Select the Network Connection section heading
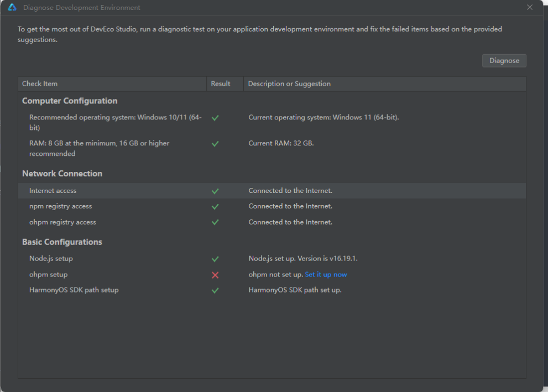Image resolution: width=548 pixels, height=392 pixels. [x=62, y=174]
